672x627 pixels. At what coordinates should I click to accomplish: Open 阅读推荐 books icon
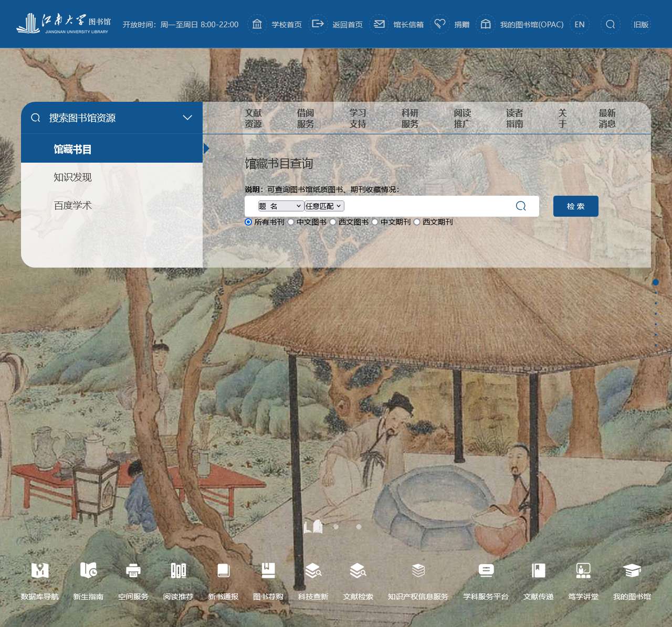pyautogui.click(x=178, y=570)
